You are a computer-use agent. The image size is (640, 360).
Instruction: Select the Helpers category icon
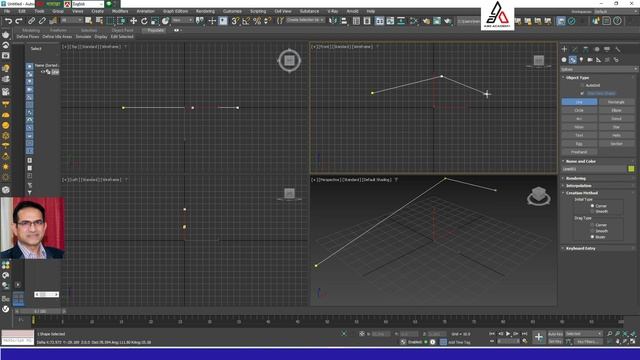coord(598,60)
